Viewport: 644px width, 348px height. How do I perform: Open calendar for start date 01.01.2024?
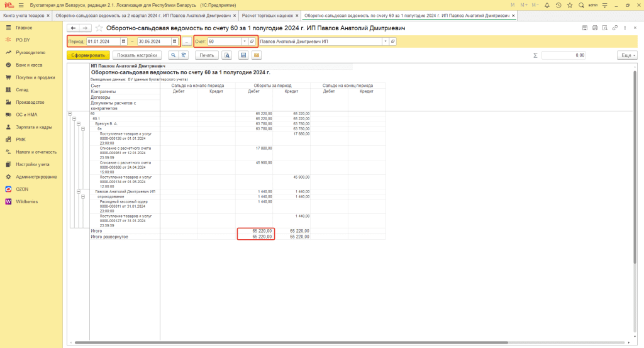click(123, 42)
